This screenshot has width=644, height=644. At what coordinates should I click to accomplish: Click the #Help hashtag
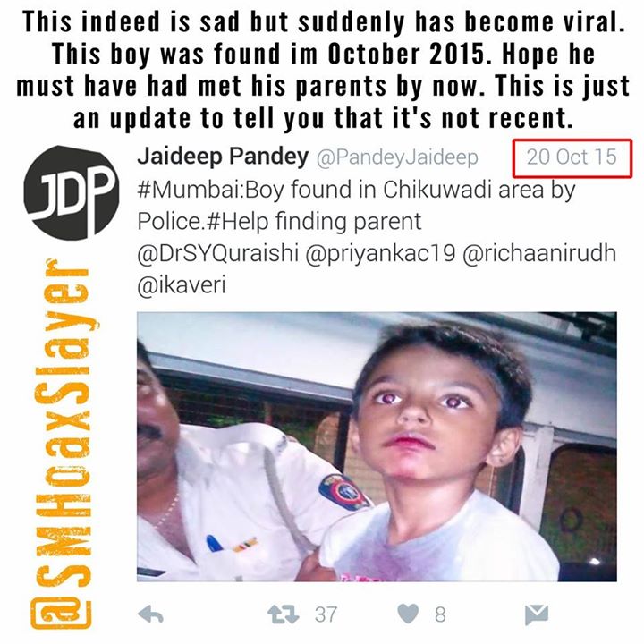pos(238,222)
